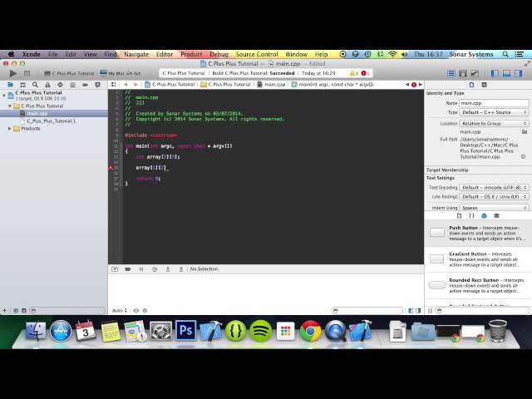Open the Product menu
Screen dimensions: 532x399
[x=191, y=54]
